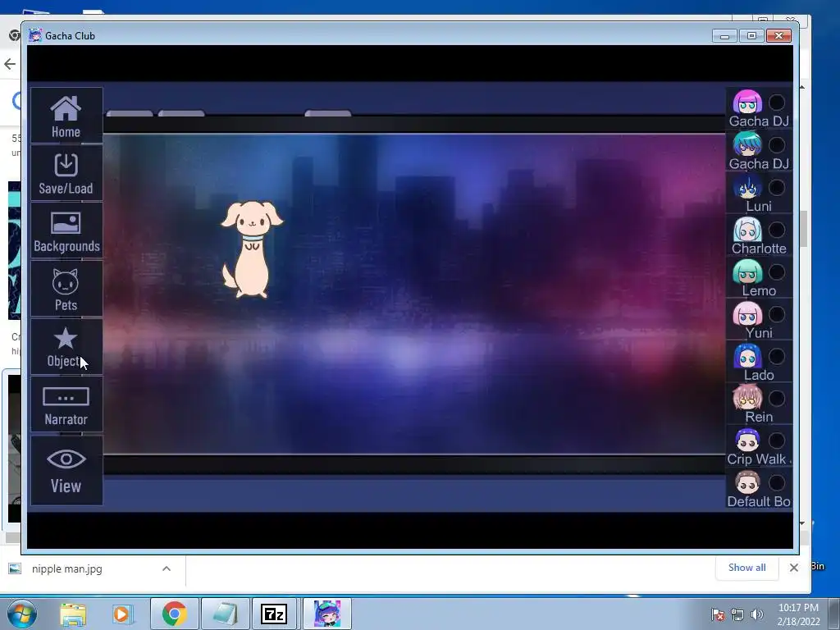Open the Pets menu
840x630 pixels.
click(66, 289)
